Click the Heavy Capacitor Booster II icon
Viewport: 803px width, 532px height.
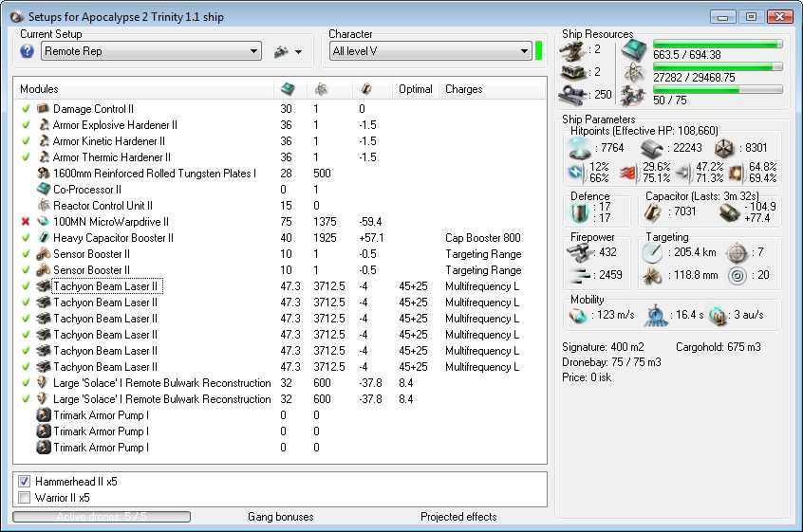pyautogui.click(x=44, y=238)
